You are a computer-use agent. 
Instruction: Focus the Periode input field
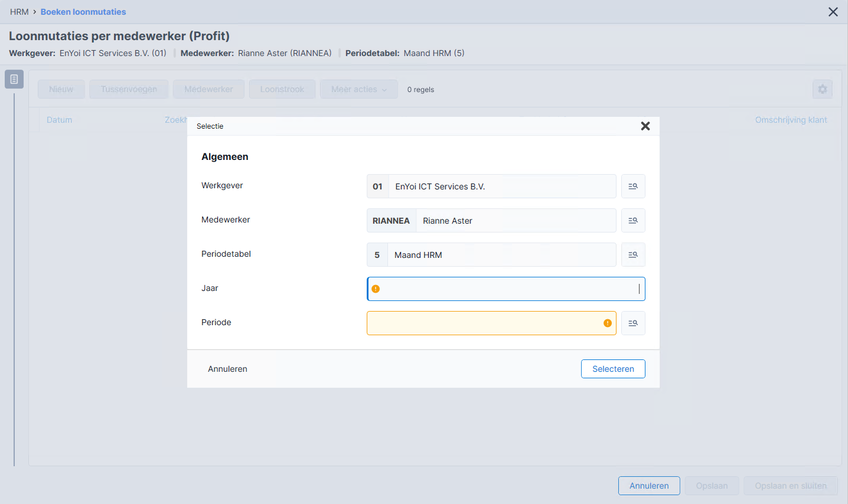pyautogui.click(x=491, y=323)
